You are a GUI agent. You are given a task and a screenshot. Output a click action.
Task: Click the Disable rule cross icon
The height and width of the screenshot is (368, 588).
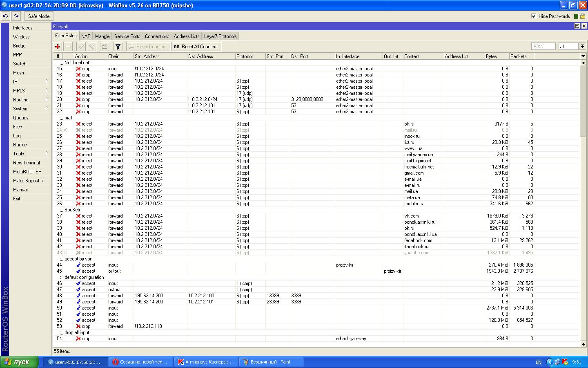click(x=92, y=47)
